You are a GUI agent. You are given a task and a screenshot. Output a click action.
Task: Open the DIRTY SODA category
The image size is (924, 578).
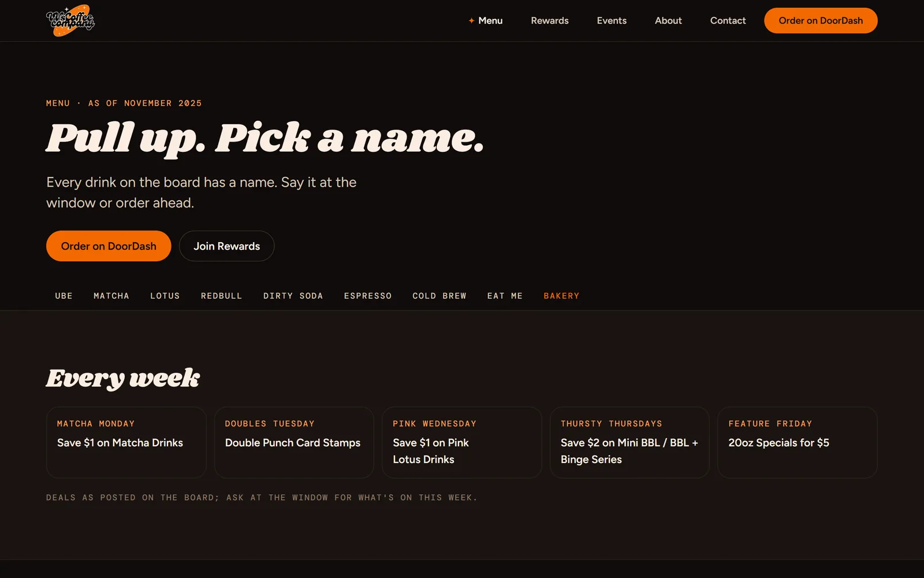point(293,296)
